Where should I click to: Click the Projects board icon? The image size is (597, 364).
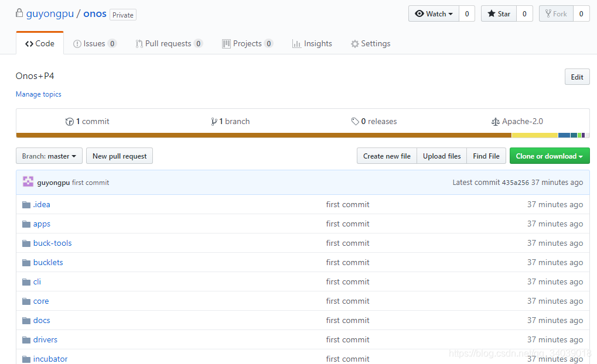(x=226, y=44)
